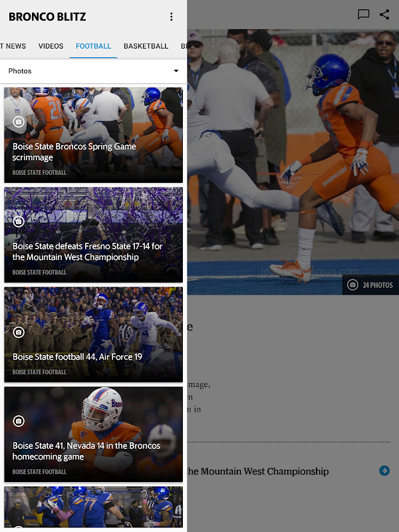Viewport: 399px width, 532px height.
Task: Tap camera icon on Spring Game scrimmage card
Action: (19, 122)
